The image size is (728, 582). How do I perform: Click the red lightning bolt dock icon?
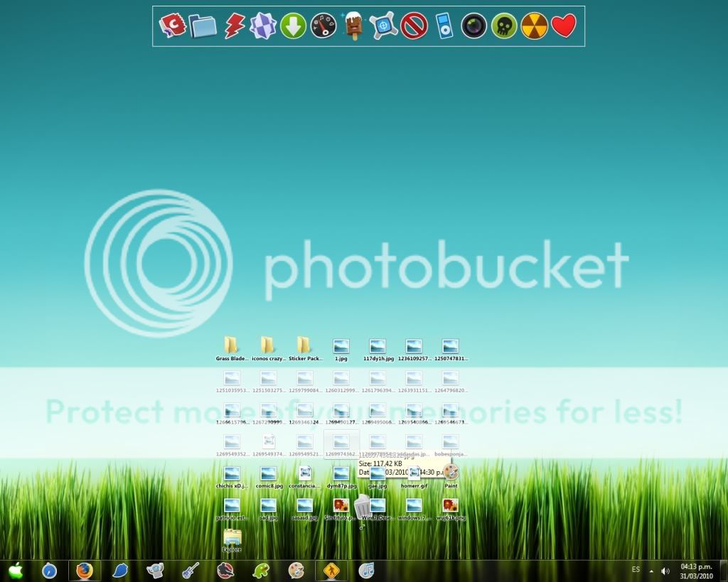pyautogui.click(x=234, y=26)
